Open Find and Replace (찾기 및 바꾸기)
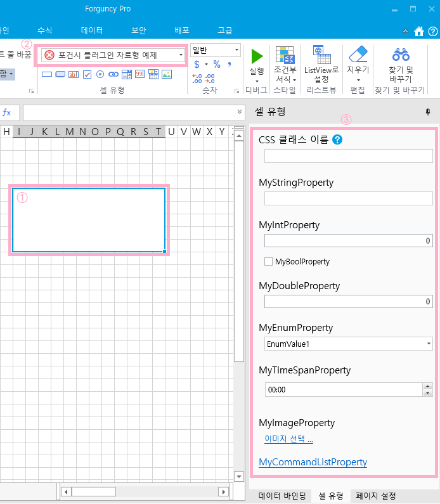Viewport: 440px width, 504px height. [401, 56]
